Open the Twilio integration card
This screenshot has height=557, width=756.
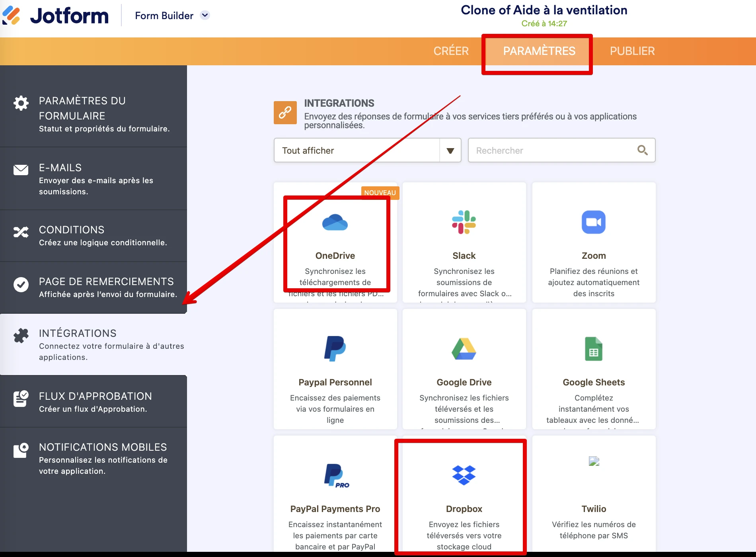click(x=593, y=494)
